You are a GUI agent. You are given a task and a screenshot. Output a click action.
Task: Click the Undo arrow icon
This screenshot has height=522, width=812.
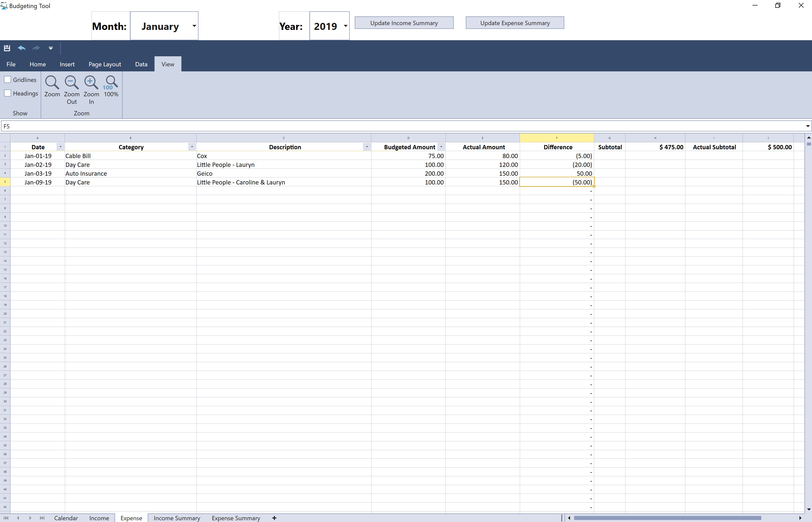coord(22,48)
